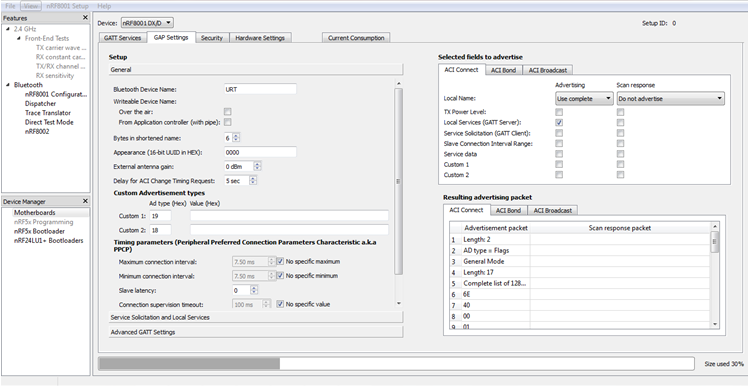Viewport: 750px width, 386px height.
Task: Select nRF24LU1+ Bootloaders item
Action: coord(48,241)
